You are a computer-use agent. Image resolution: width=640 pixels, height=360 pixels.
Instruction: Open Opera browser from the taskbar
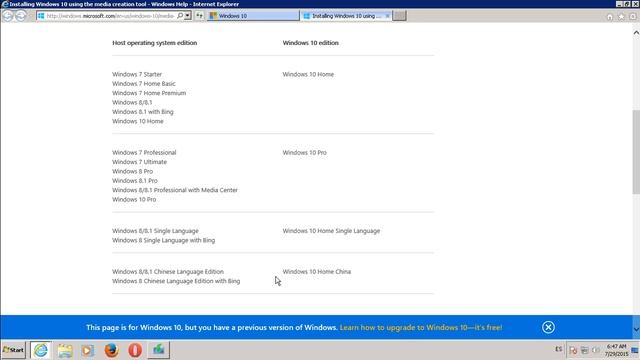click(135, 350)
